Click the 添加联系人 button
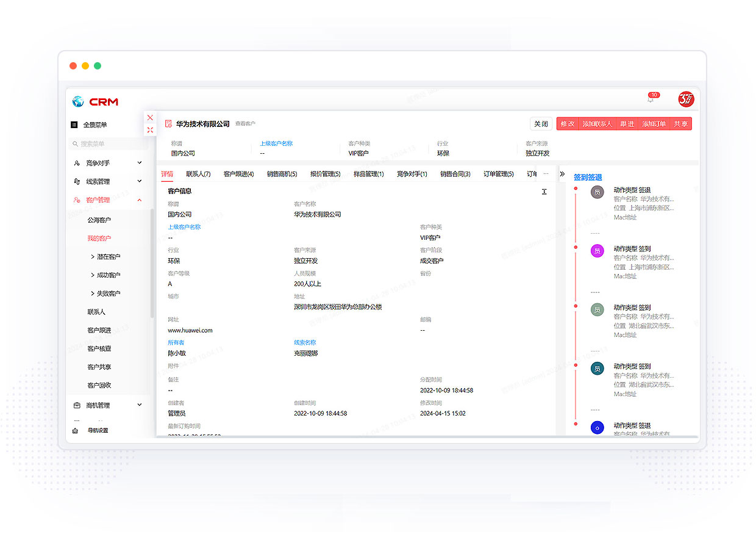This screenshot has height=537, width=756. pos(597,124)
